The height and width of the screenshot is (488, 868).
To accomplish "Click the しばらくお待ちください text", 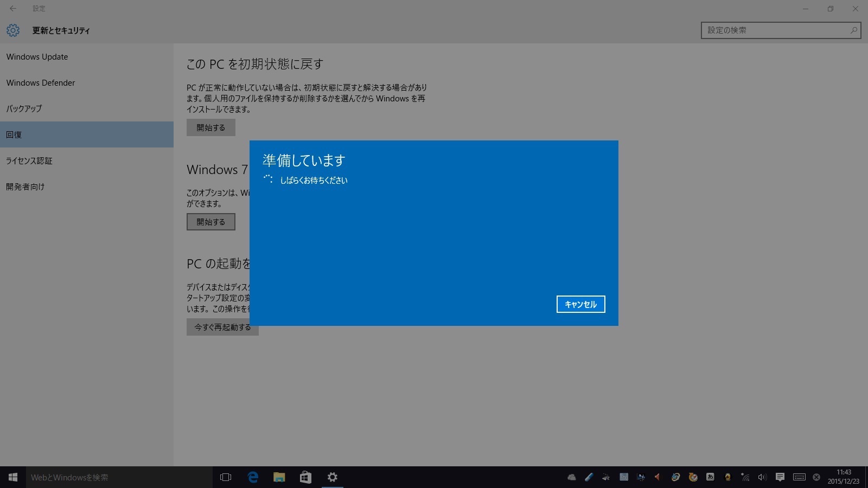I will 314,181.
